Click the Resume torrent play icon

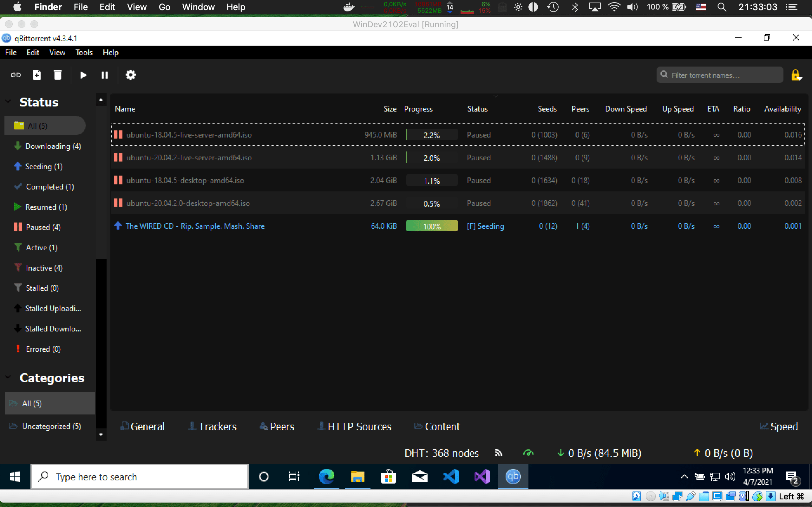(82, 75)
